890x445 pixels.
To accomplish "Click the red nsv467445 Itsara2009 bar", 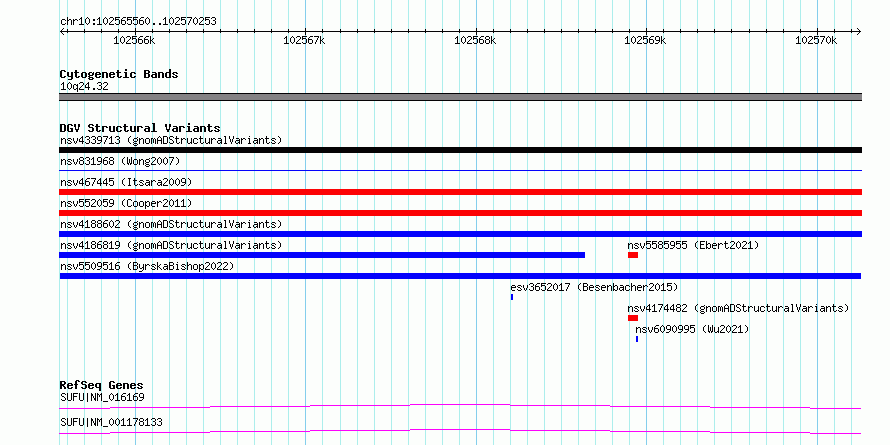I will point(460,192).
